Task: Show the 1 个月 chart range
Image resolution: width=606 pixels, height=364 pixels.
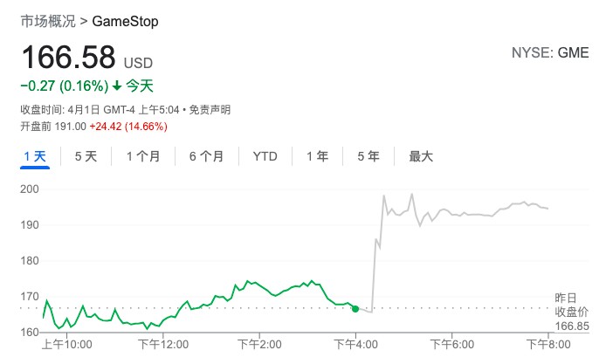Action: click(143, 157)
